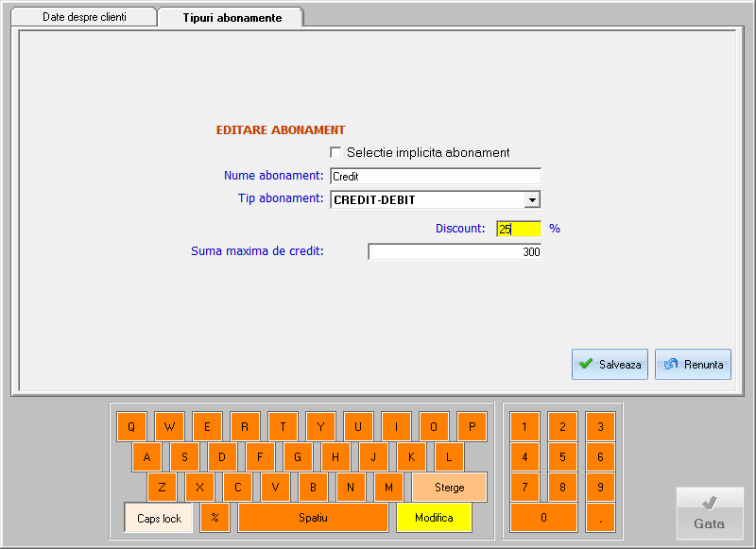
Task: Tap the G key on keyboard
Action: (x=298, y=457)
